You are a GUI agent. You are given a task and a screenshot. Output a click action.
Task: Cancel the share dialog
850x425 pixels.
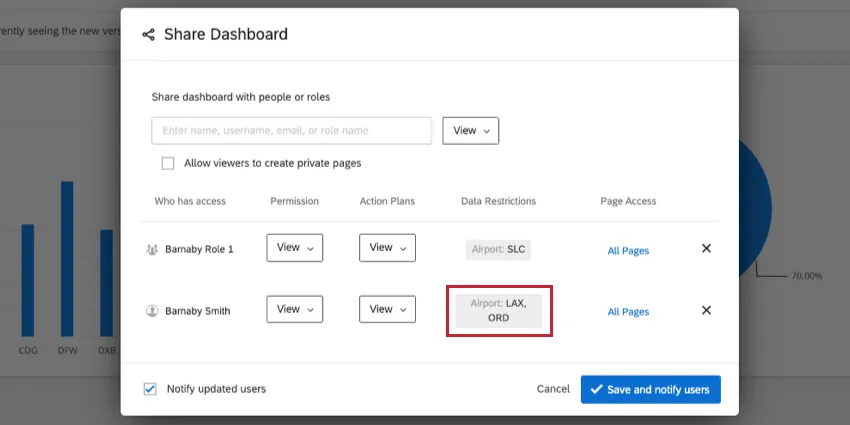point(553,389)
